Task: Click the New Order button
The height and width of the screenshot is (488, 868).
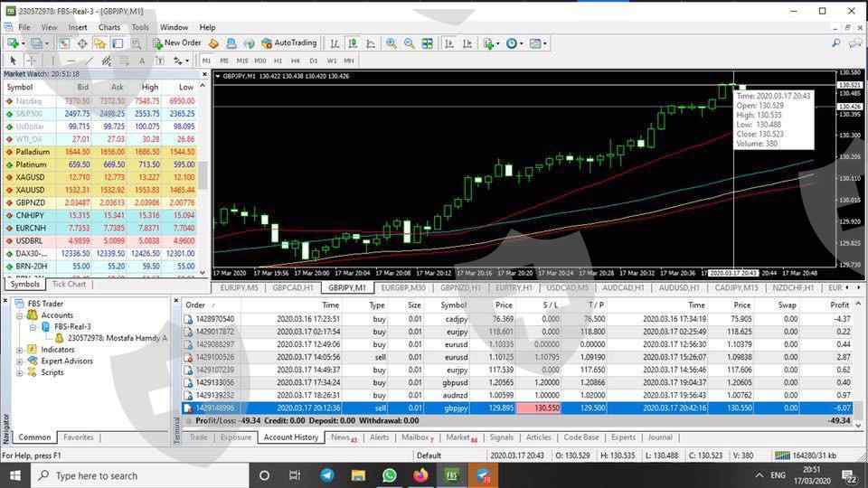Action: [177, 43]
